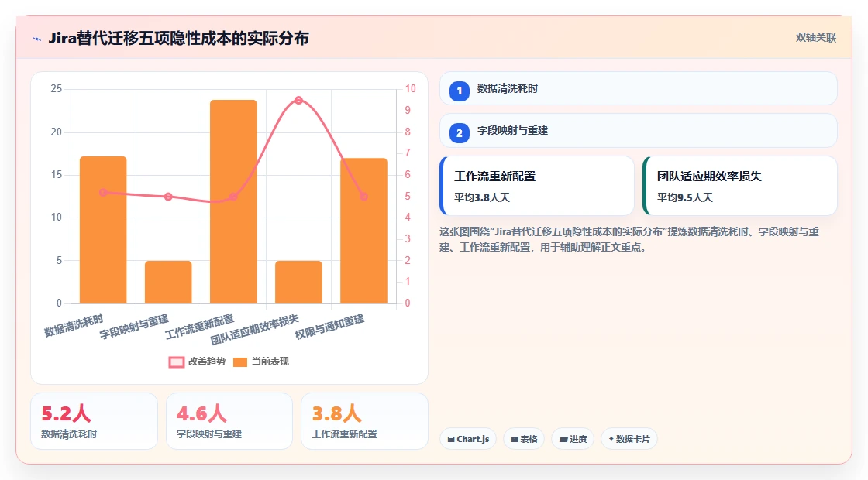Click the 5.2人 数据清洗耗时 stat card
The height and width of the screenshot is (480, 868).
click(x=94, y=421)
